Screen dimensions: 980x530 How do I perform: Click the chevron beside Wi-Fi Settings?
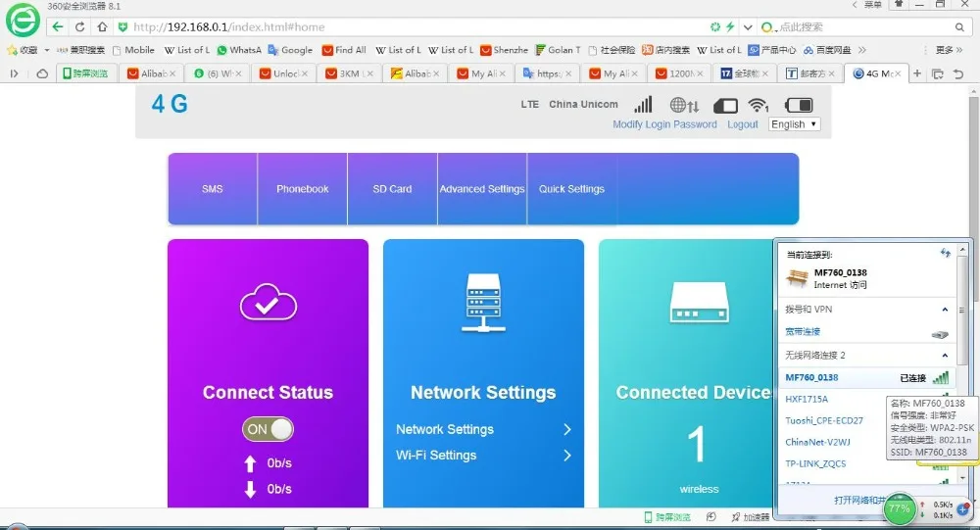[x=566, y=455]
